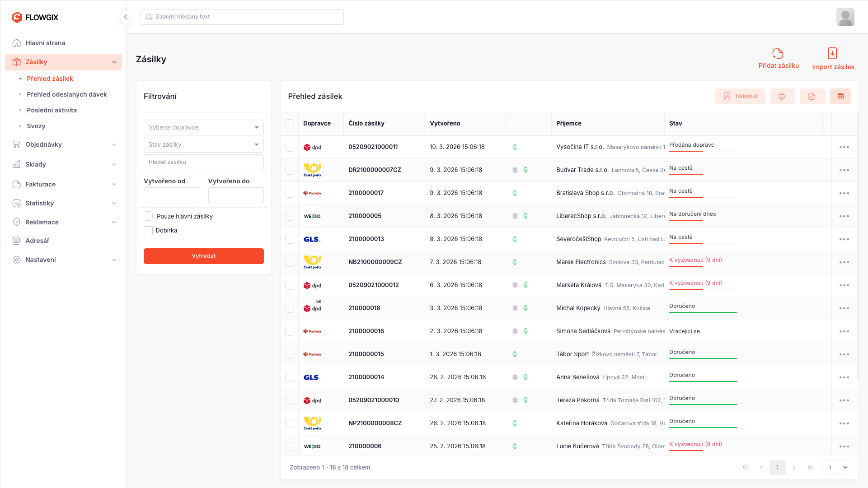868x488 pixels.
Task: Open the Vyberte dopravce dropdown
Action: click(203, 127)
